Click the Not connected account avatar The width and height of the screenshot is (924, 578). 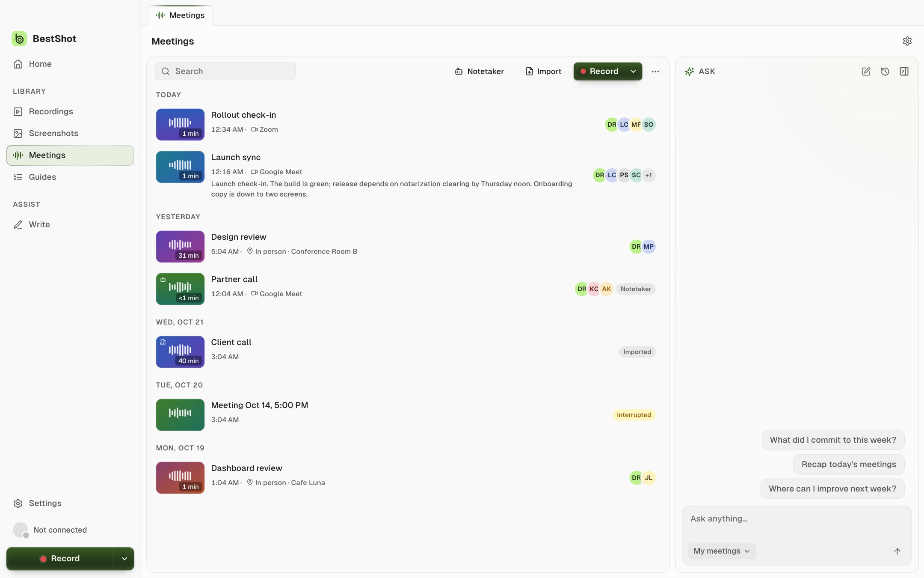pos(21,530)
